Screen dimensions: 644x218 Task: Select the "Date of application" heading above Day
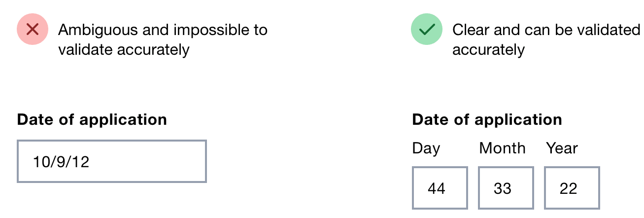487,120
